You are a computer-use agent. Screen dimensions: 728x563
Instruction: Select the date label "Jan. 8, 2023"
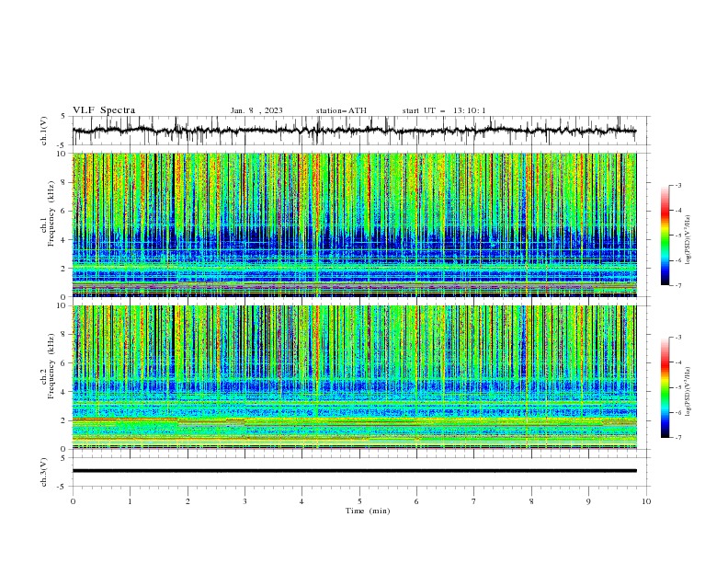(x=256, y=110)
